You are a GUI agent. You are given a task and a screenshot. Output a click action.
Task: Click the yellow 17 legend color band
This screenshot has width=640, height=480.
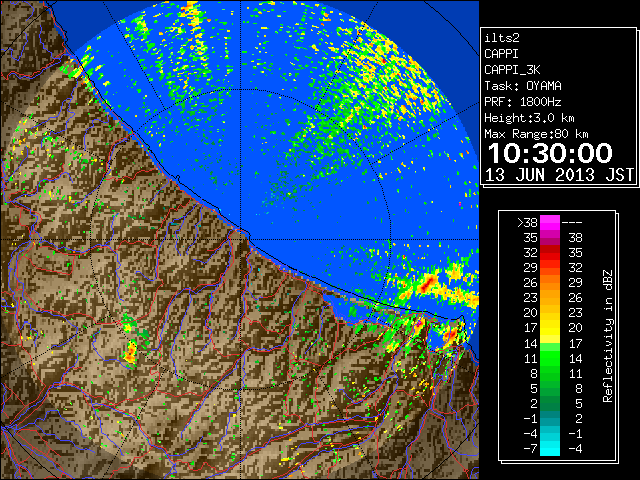click(x=550, y=328)
